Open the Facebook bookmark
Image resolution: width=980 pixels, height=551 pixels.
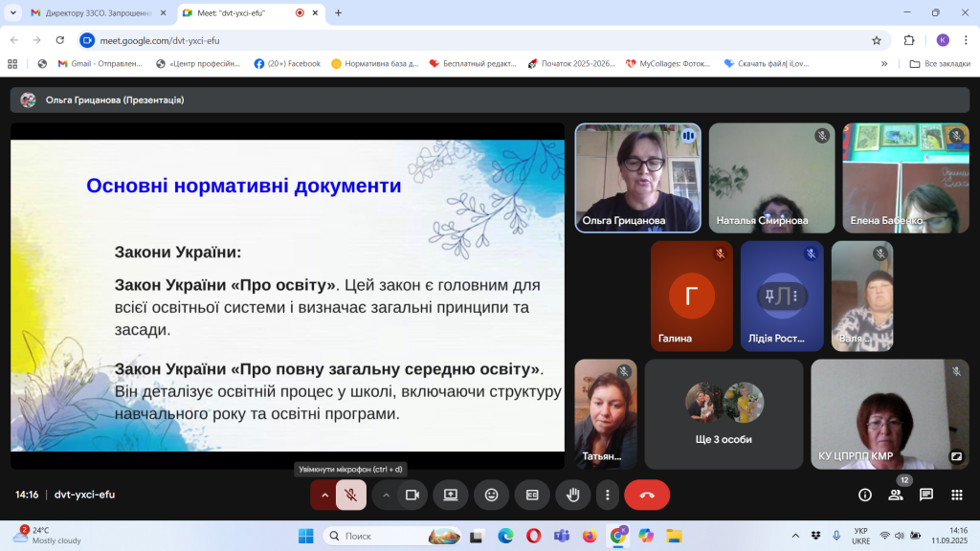[288, 64]
